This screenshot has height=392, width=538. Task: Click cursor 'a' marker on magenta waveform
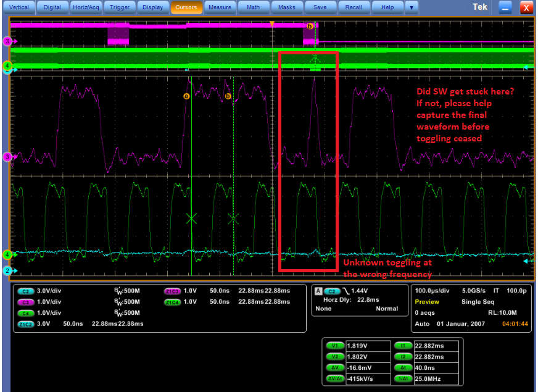pyautogui.click(x=186, y=96)
